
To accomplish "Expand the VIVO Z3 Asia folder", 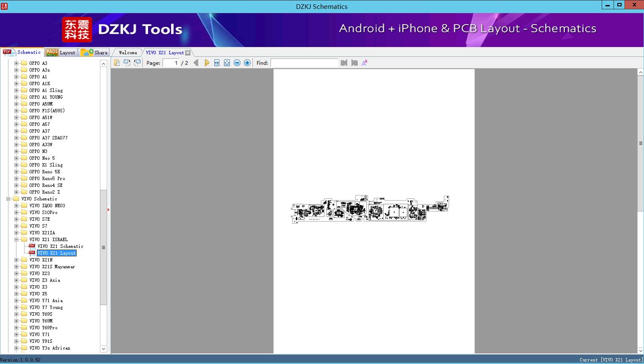I will [x=16, y=280].
